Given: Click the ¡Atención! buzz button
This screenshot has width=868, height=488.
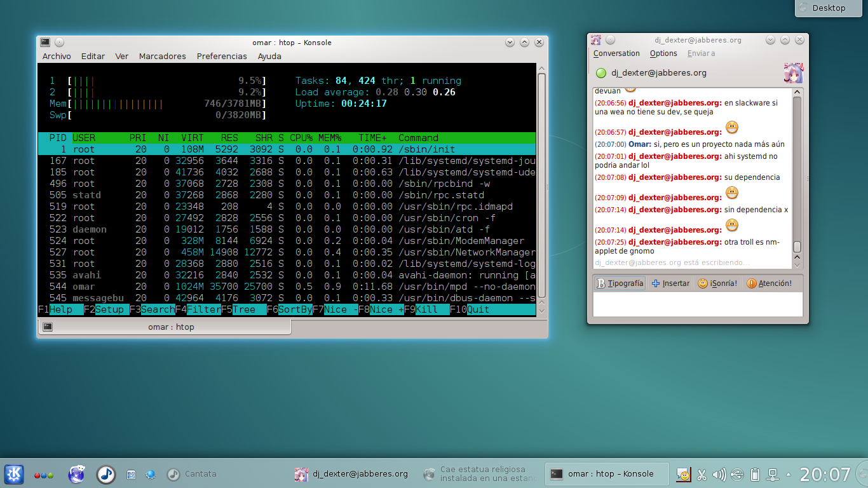Looking at the screenshot, I should pos(770,283).
